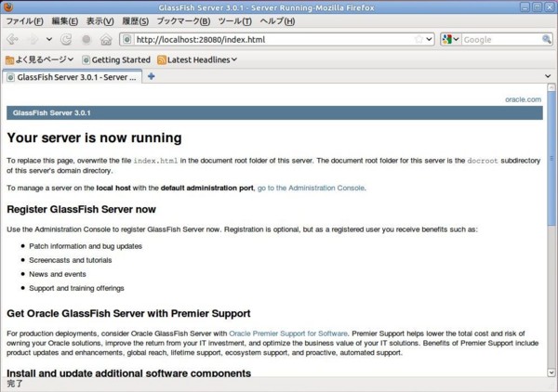Open a new tab with the plus icon
Screen dimensions: 558x392
coord(151,76)
